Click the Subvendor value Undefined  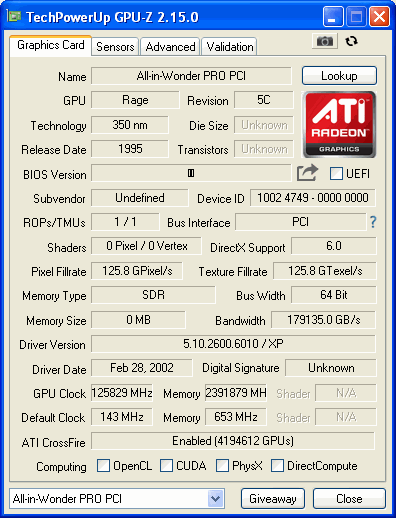pos(140,198)
